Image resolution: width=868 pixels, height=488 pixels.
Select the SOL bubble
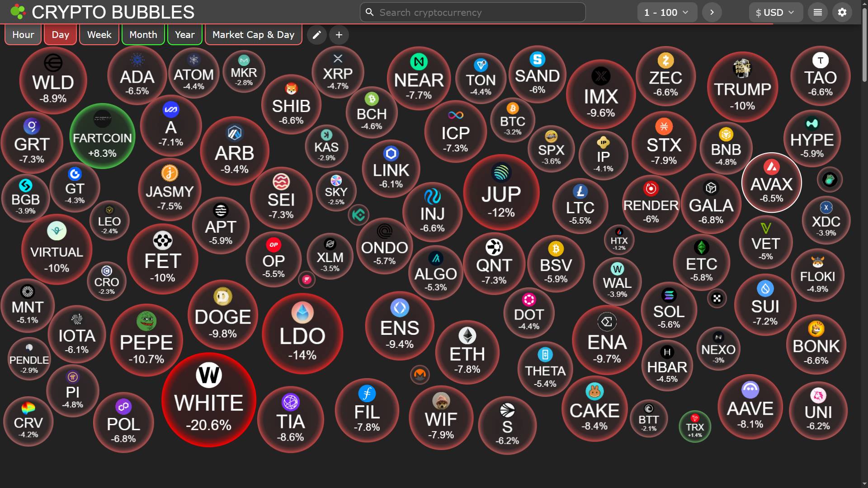[669, 309]
